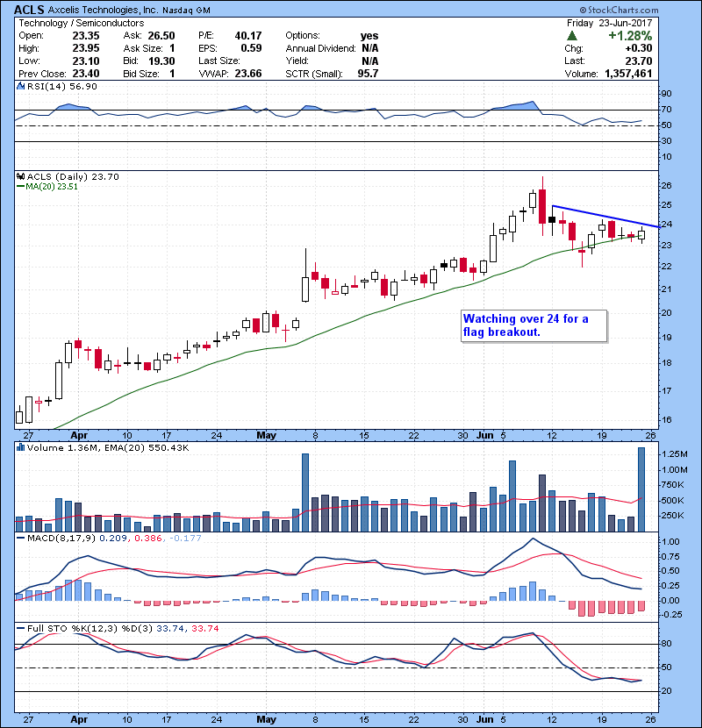
Task: Click the MA(20) 23.51 legend text
Action: [x=52, y=187]
